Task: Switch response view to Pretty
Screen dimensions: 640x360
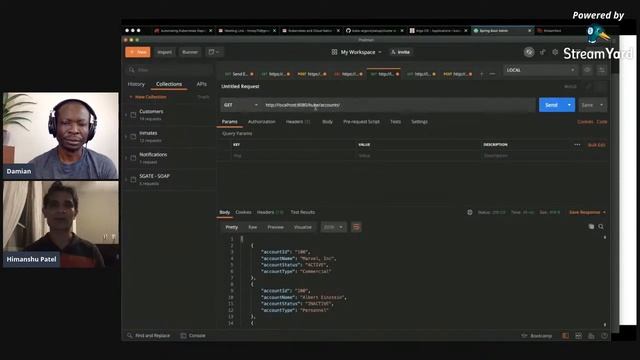Action: click(x=231, y=227)
